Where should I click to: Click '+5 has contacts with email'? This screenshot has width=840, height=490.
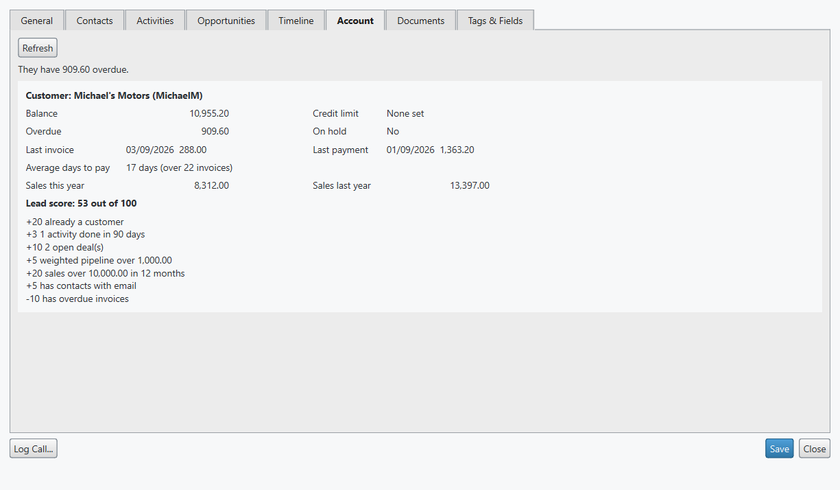point(81,286)
